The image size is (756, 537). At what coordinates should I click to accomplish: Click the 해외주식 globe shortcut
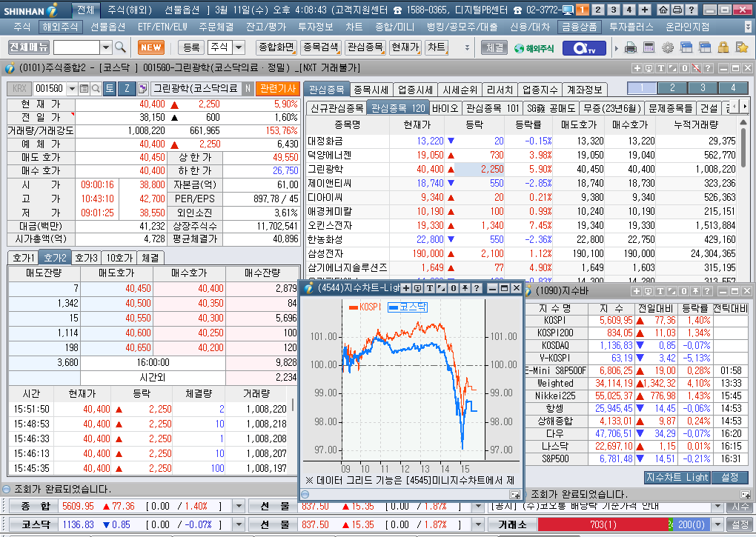(534, 48)
